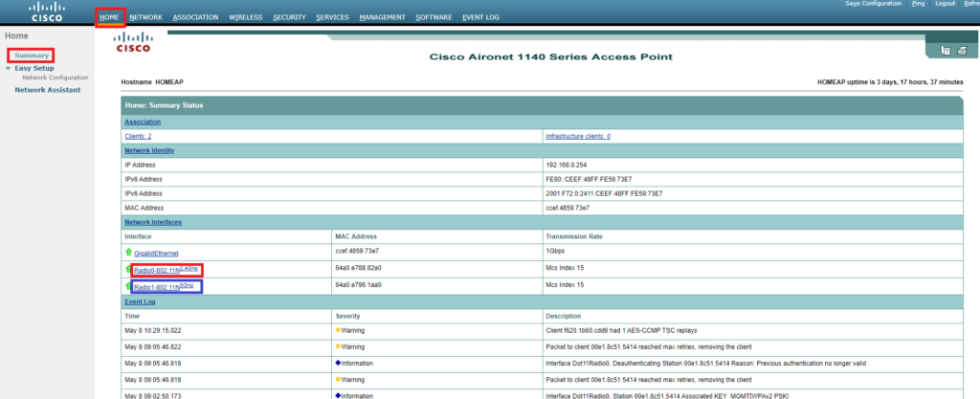The height and width of the screenshot is (399, 980).
Task: Click Cisco Aironet 1140 Series title
Action: click(551, 56)
